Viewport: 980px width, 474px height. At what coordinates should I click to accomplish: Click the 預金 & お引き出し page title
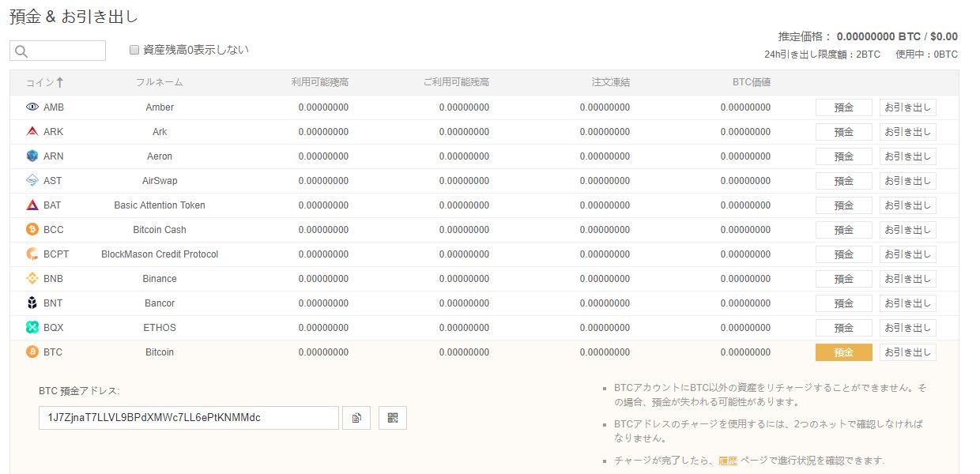click(x=74, y=17)
